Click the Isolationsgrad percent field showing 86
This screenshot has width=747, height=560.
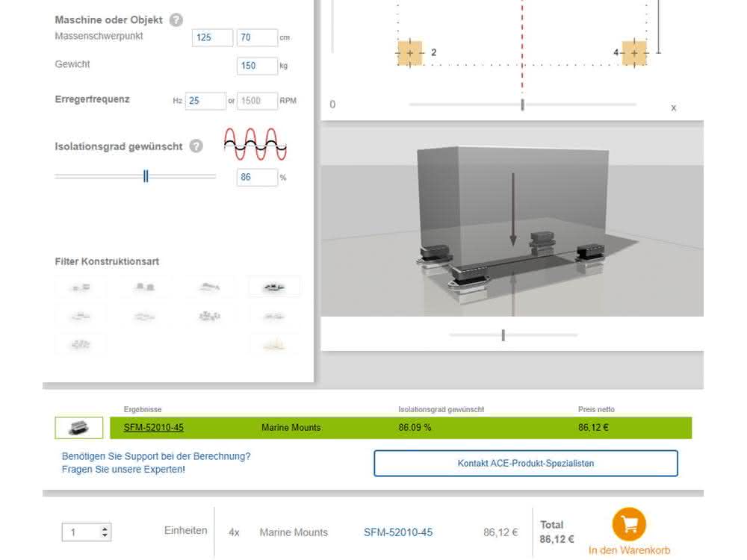(257, 177)
